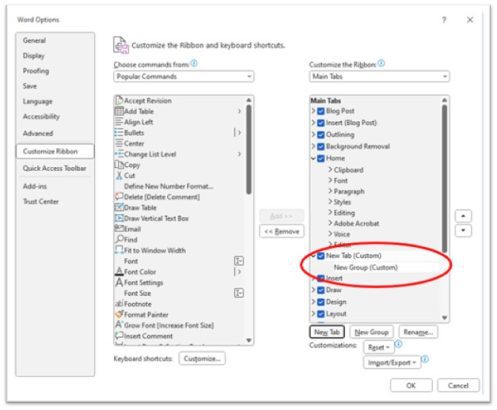Click the Footnote command icon

click(119, 304)
